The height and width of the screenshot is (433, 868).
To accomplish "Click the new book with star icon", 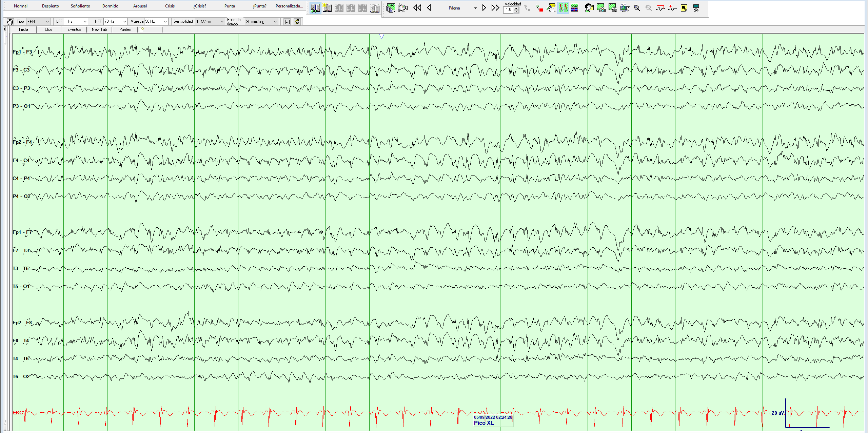I will (x=327, y=8).
